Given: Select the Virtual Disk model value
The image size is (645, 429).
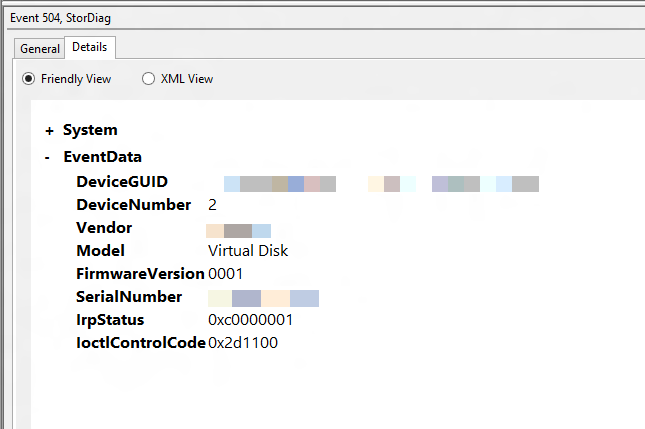Looking at the screenshot, I should coord(248,250).
